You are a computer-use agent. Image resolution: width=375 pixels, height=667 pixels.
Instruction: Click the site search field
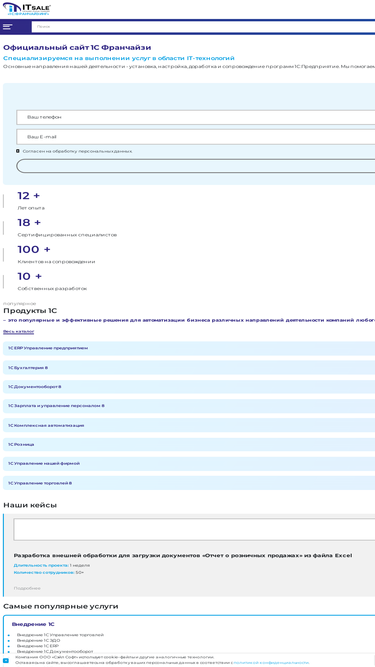(x=203, y=26)
